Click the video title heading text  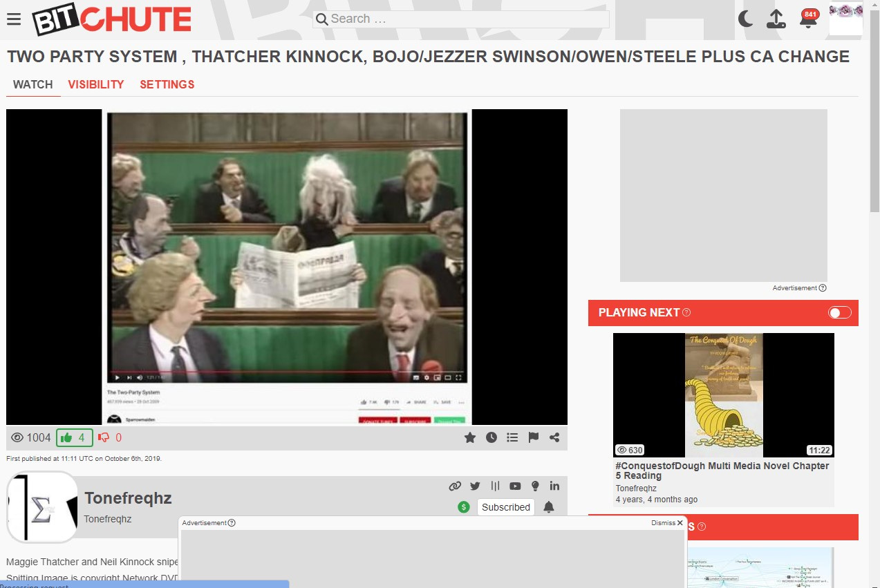click(428, 57)
